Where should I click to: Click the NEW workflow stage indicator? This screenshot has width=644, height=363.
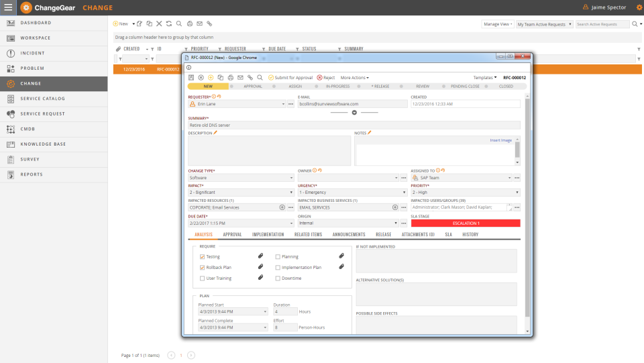click(x=208, y=87)
